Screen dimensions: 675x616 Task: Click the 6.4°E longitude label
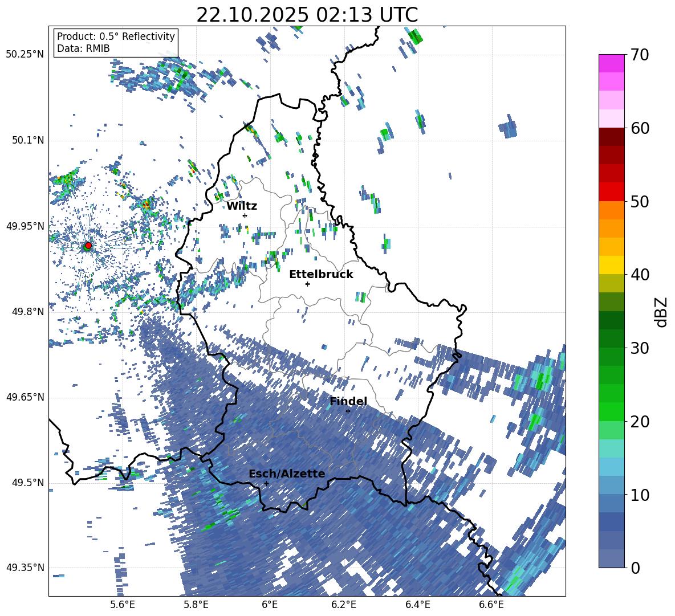pos(417,605)
